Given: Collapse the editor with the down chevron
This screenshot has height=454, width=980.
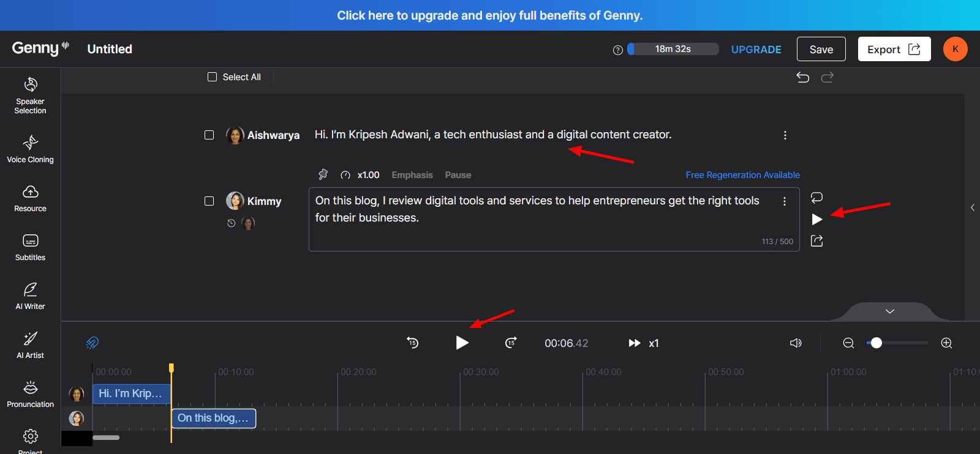Looking at the screenshot, I should [x=890, y=311].
